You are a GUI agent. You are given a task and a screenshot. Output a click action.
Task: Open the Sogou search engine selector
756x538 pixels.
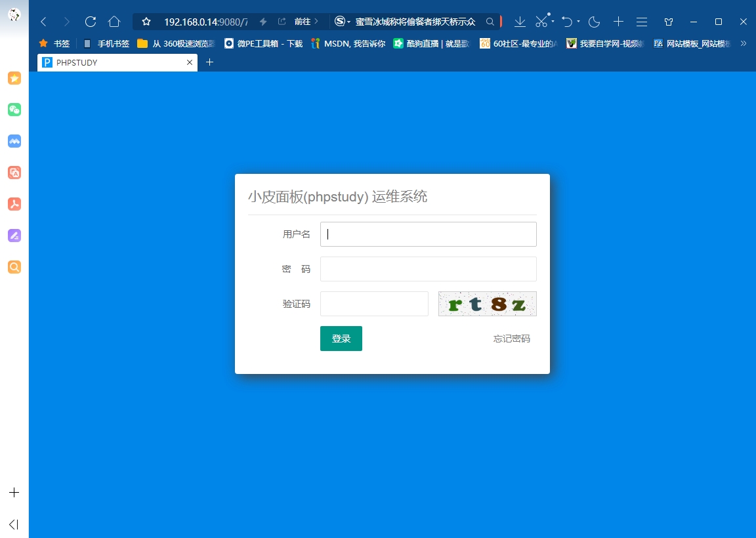click(343, 22)
